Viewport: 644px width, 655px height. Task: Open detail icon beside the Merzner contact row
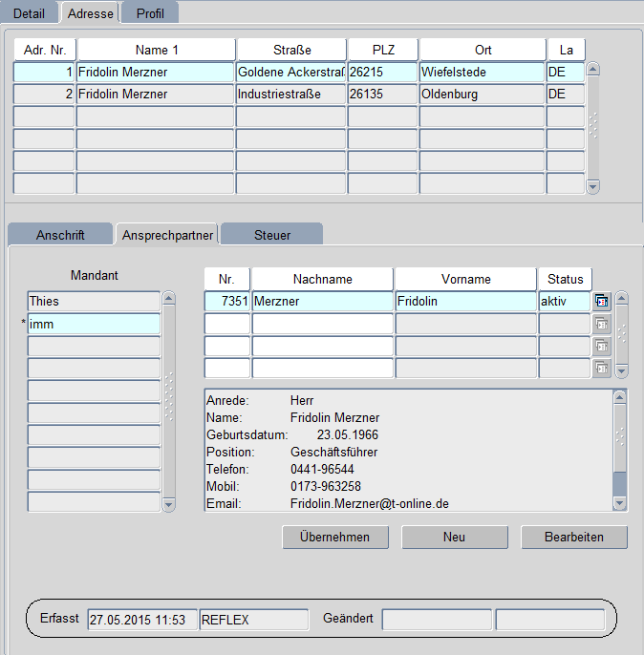point(602,301)
